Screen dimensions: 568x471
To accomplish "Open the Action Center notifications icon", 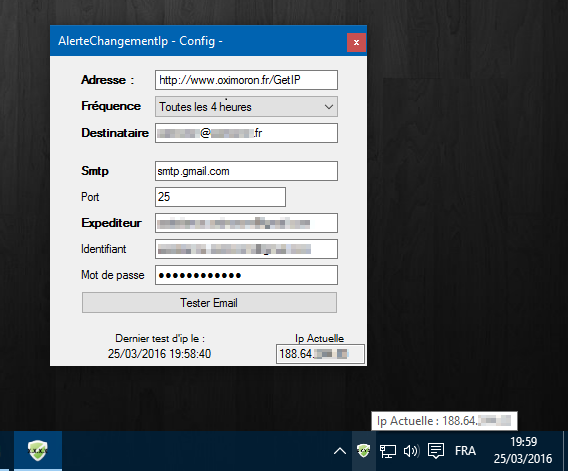I will pos(436,451).
